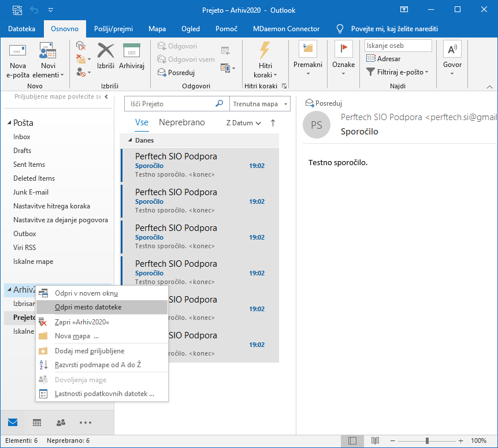This screenshot has height=448, width=498.
Task: Open the Hitri koraki gallery
Action: click(x=265, y=60)
